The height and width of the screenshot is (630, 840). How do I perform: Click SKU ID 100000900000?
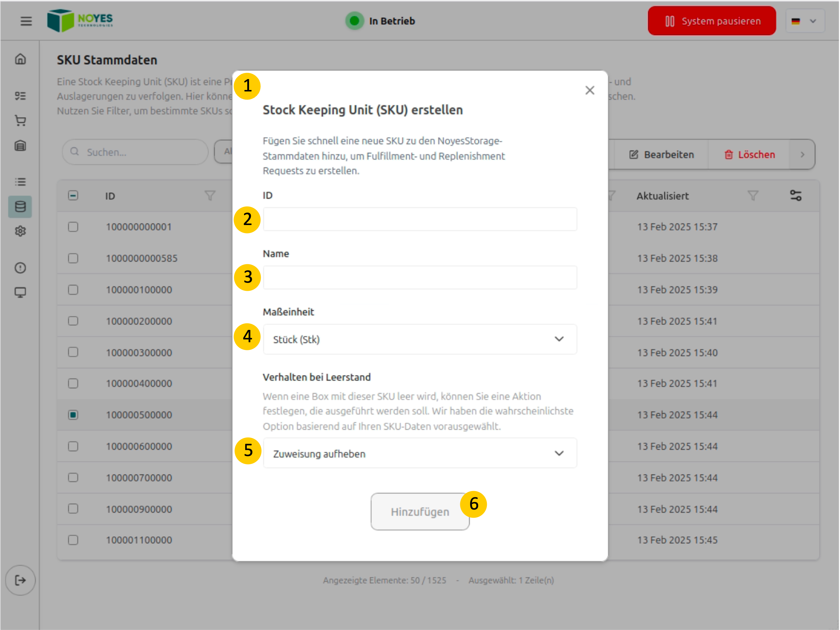(139, 509)
